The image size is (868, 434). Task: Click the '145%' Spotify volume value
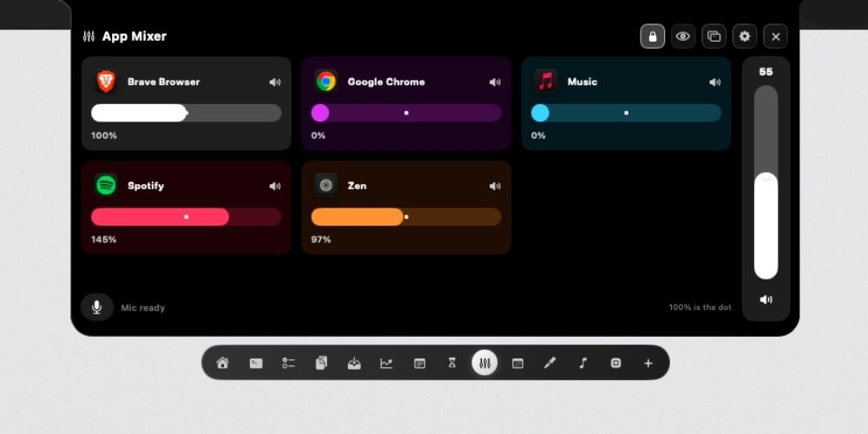[x=103, y=240]
